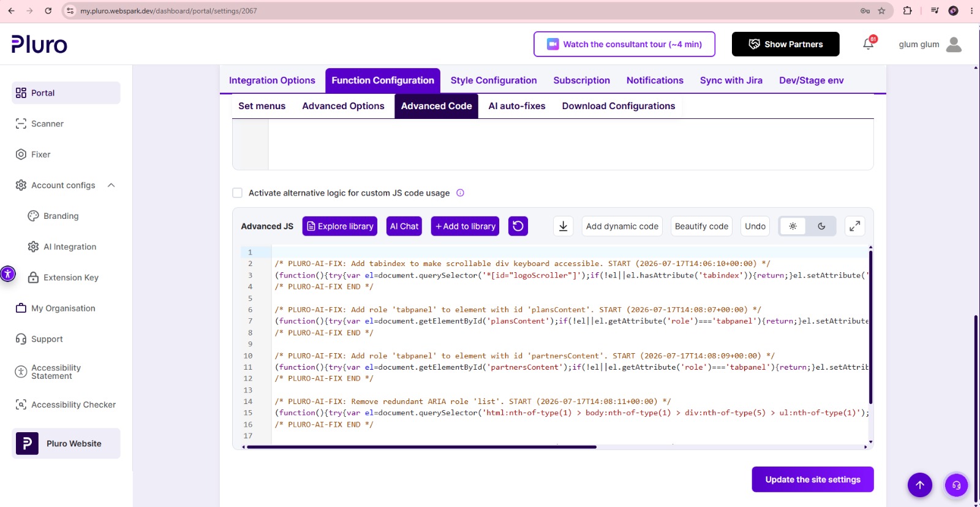Collapse the Account configs section

[111, 185]
